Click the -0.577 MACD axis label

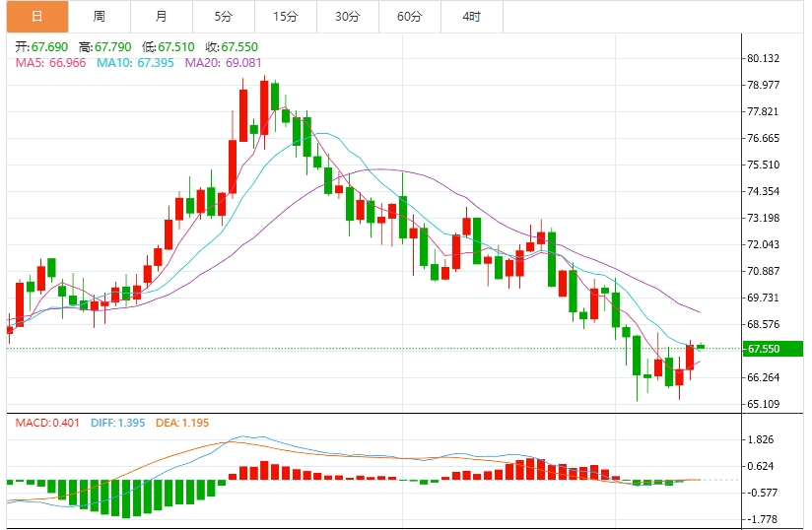point(763,493)
